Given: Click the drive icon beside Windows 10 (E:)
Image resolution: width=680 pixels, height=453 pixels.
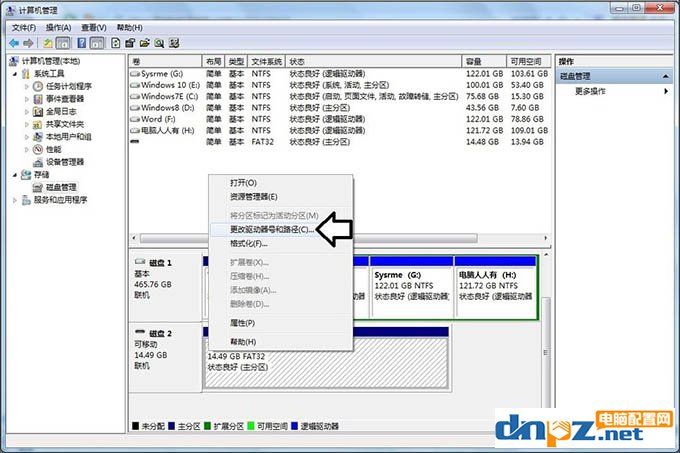Looking at the screenshot, I should pos(135,85).
